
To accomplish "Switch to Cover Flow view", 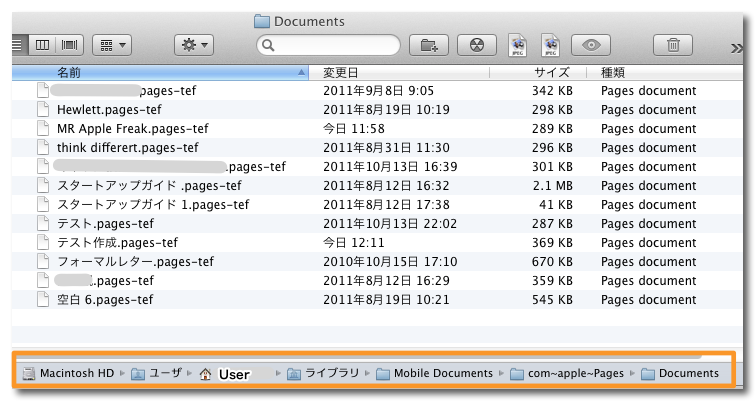I will tap(70, 45).
